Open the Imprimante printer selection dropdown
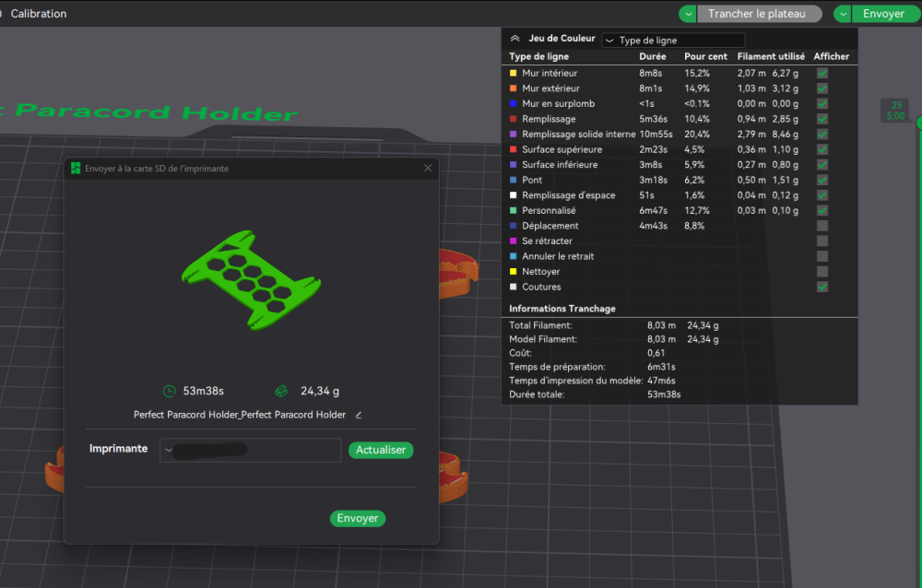922x588 pixels. [251, 450]
